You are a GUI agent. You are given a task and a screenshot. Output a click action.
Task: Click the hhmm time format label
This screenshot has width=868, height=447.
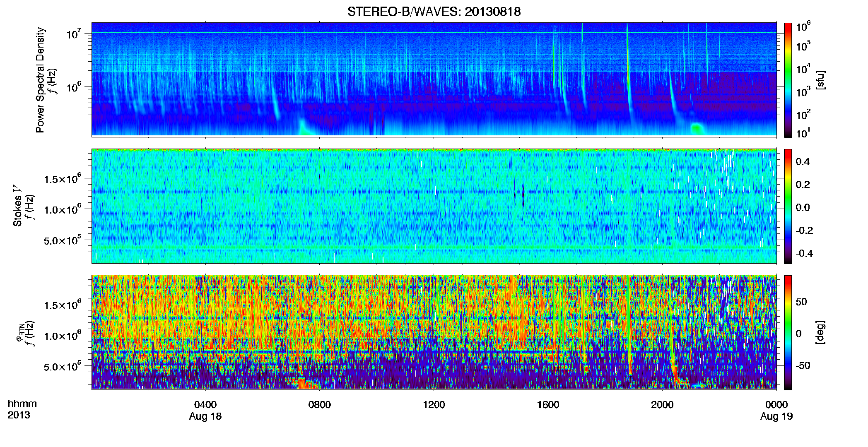coord(22,404)
